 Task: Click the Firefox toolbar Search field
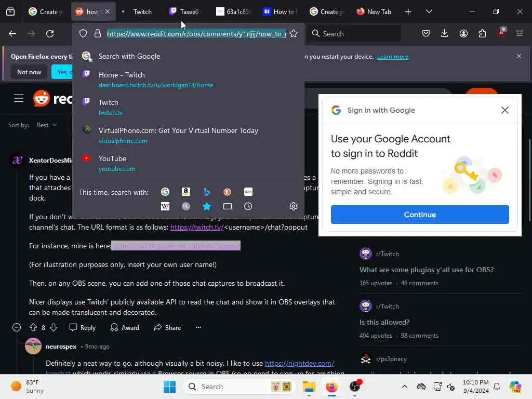[x=353, y=34]
